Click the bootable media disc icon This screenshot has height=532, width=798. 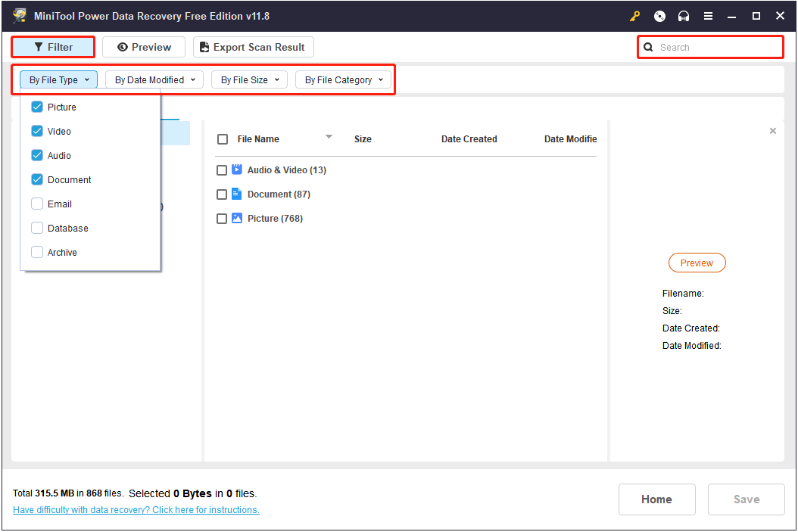click(x=659, y=16)
